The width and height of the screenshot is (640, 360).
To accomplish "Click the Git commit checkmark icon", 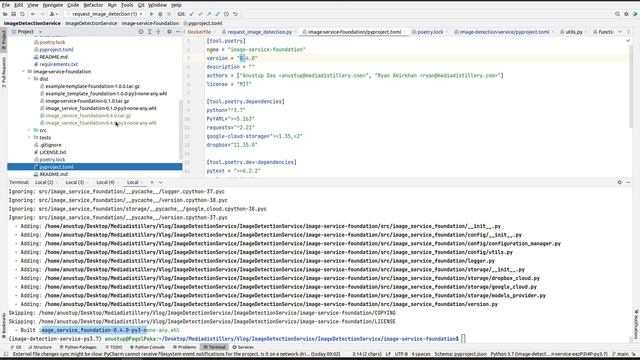I will pos(200,14).
